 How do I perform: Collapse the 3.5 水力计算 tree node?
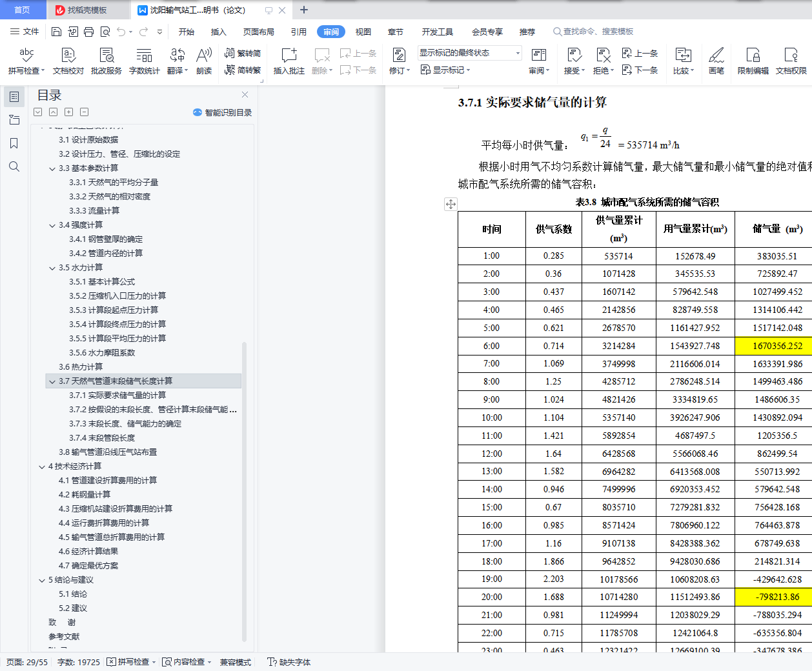(52, 268)
